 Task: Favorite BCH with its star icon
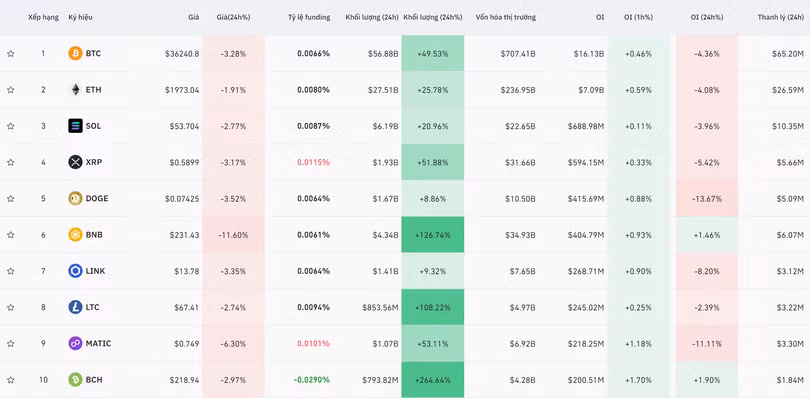[10, 380]
